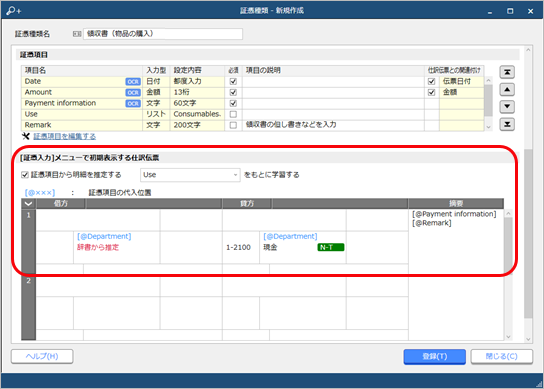The height and width of the screenshot is (389, 544).
Task: Click the icon beside voucher type name field
Action: coord(77,34)
